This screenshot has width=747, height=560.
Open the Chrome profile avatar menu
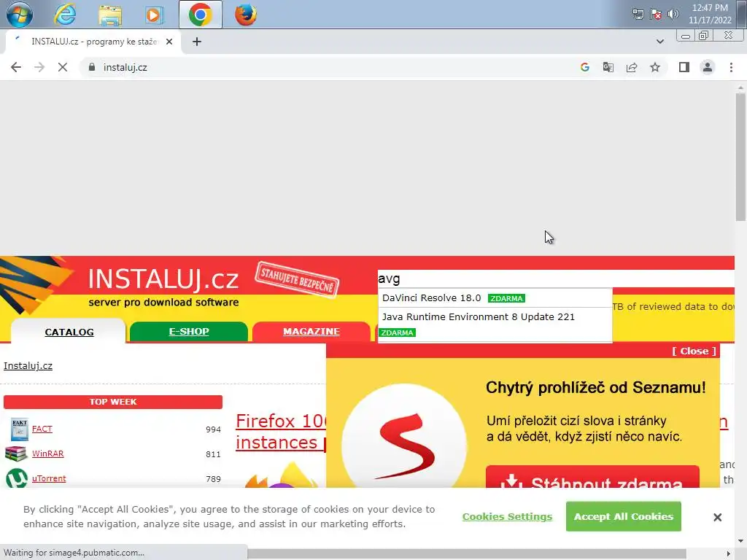(x=708, y=67)
